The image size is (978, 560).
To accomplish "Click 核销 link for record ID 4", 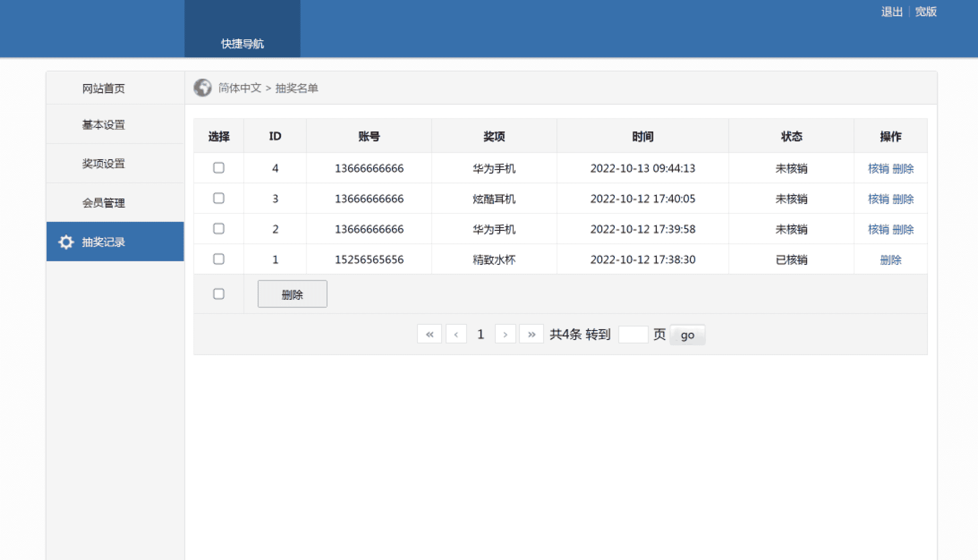I will [878, 169].
